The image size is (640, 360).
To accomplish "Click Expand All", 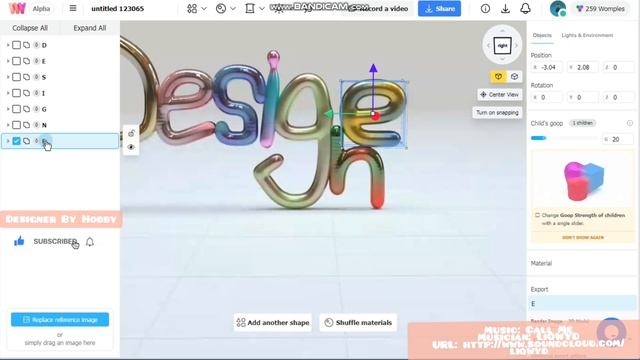I will pos(90,28).
